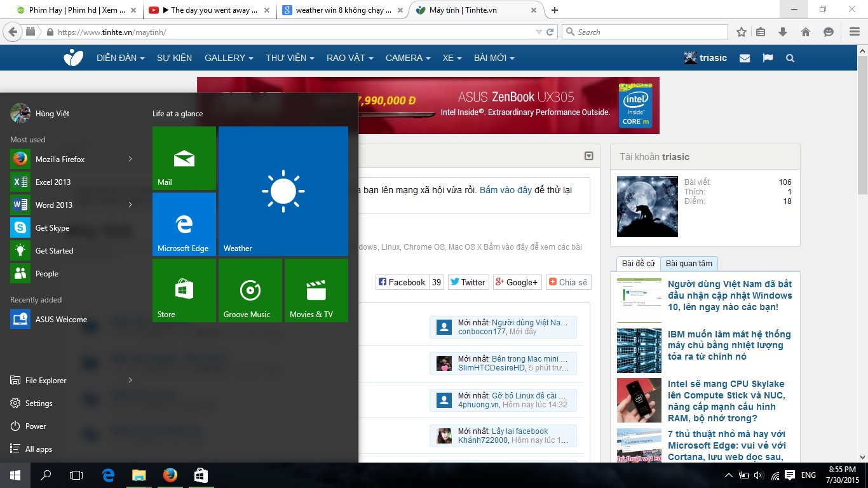
Task: Open the RAO VẶT dropdown menu
Action: click(350, 58)
